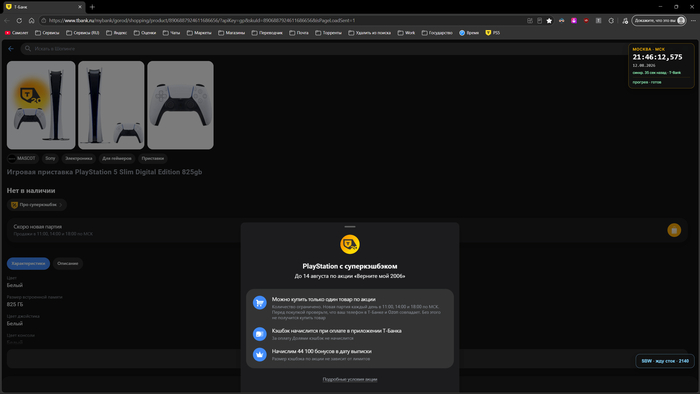Open the browser three-dot settings menu
The image size is (700, 394).
click(693, 21)
